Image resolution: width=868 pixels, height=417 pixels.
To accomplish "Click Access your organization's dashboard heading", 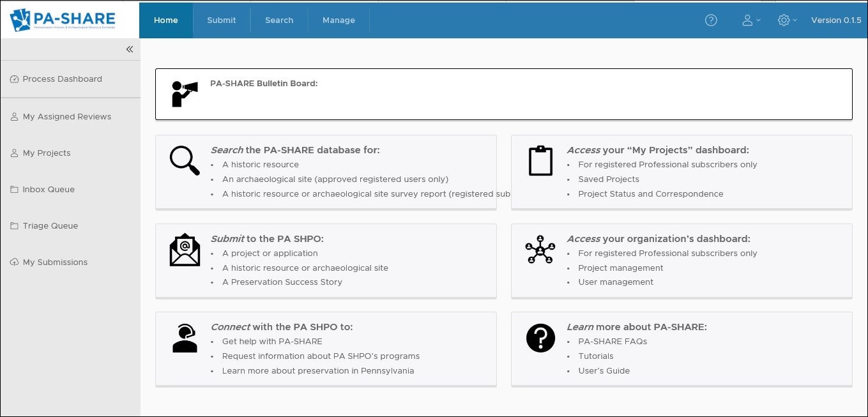I will coord(659,239).
